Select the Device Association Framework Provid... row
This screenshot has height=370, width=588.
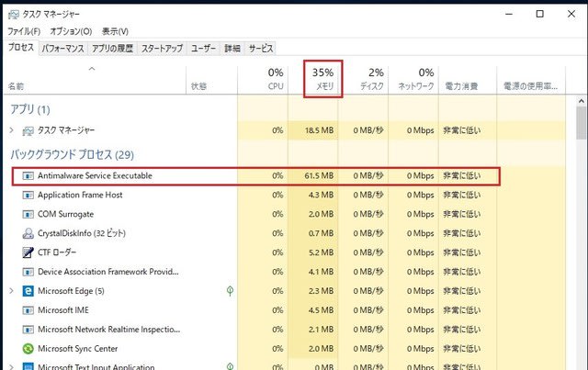coord(284,272)
